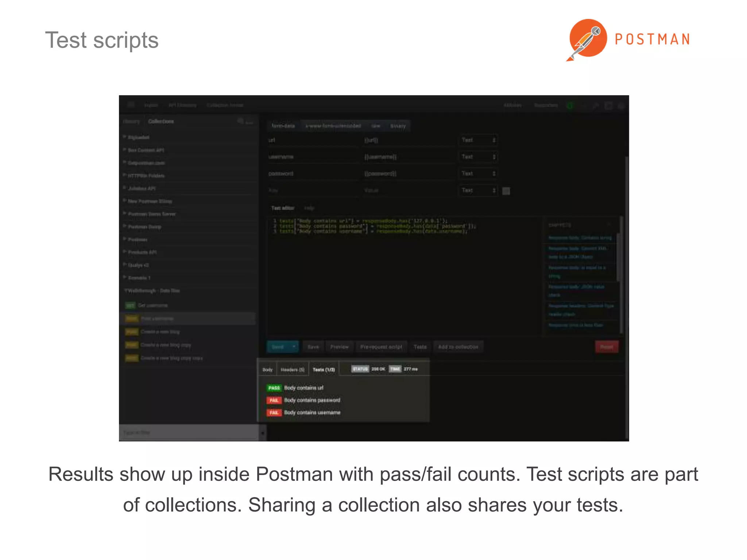Select the form-data body type tab

pyautogui.click(x=283, y=126)
